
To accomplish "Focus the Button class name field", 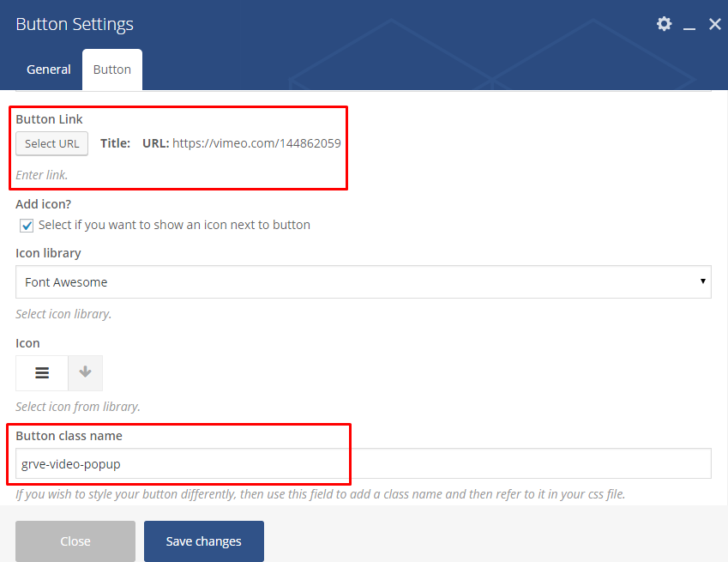I will [363, 463].
